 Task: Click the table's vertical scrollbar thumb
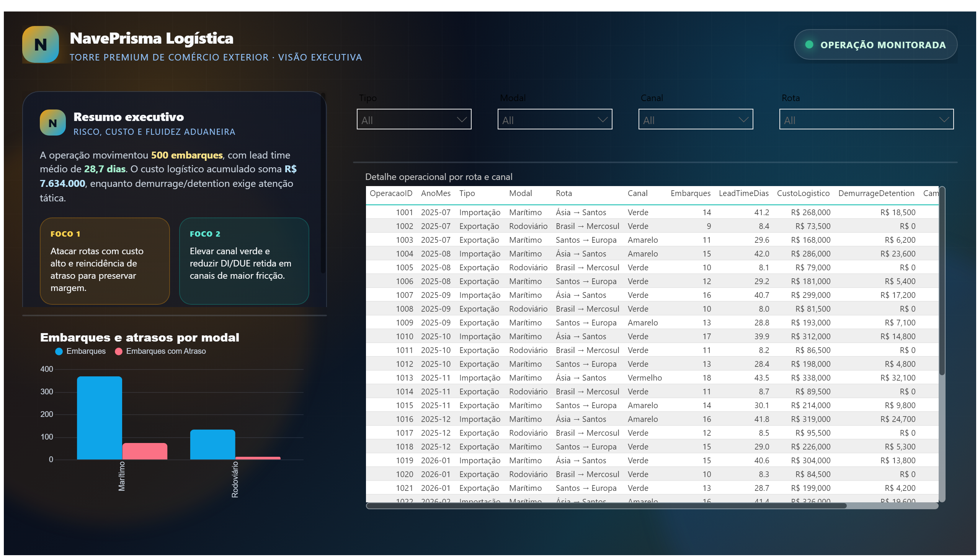(x=942, y=281)
